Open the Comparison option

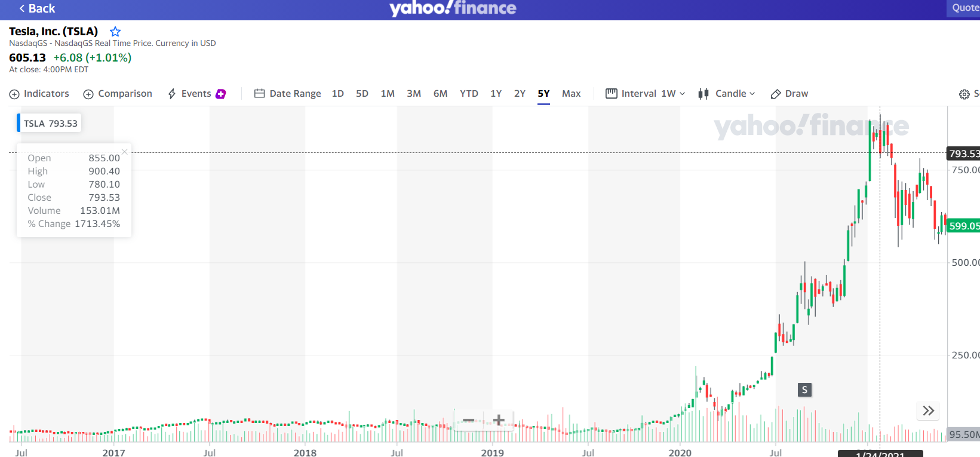click(118, 94)
